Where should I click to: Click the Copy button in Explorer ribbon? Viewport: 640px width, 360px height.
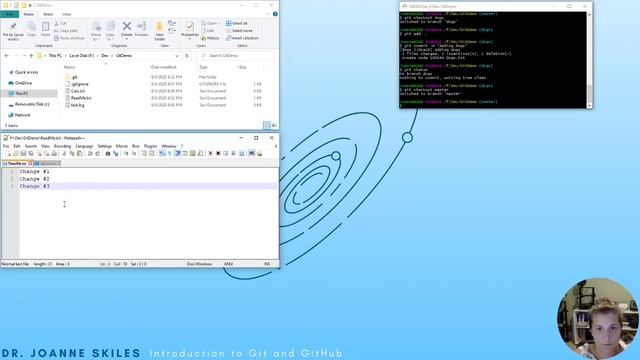(31, 30)
